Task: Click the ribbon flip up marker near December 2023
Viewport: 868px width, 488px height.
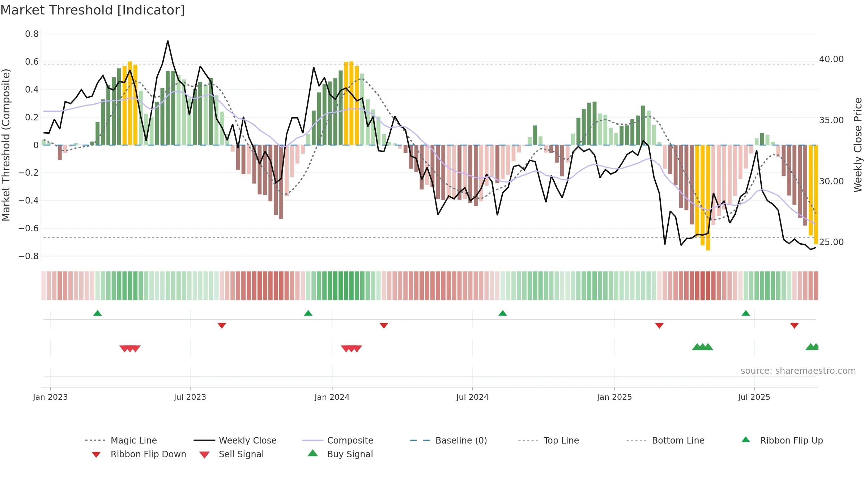Action: [308, 313]
